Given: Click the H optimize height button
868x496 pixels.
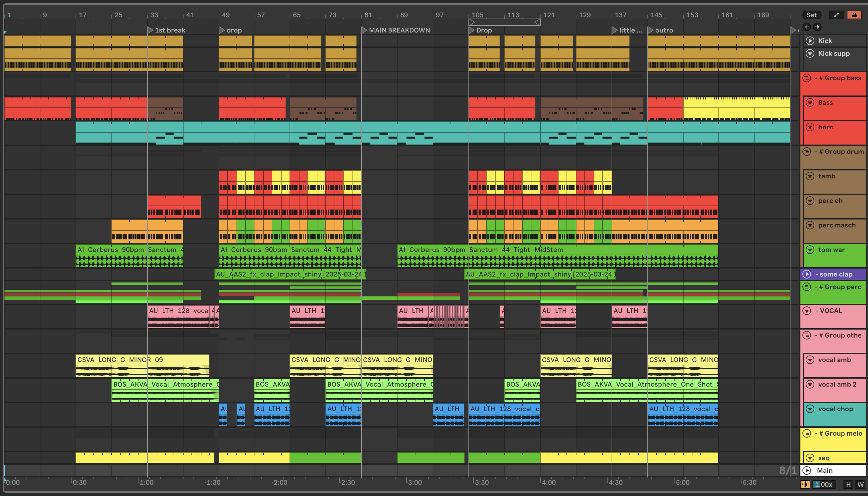Looking at the screenshot, I should click(848, 484).
